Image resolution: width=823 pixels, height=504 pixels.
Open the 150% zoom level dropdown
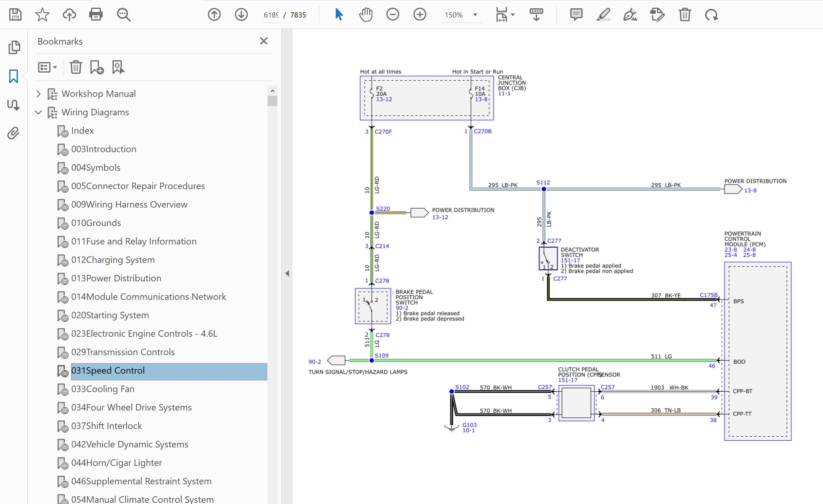click(x=475, y=15)
